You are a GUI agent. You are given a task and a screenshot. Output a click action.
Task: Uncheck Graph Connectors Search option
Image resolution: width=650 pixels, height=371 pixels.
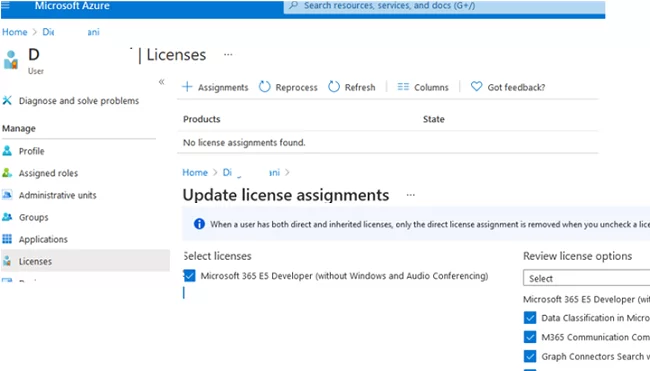tap(530, 356)
